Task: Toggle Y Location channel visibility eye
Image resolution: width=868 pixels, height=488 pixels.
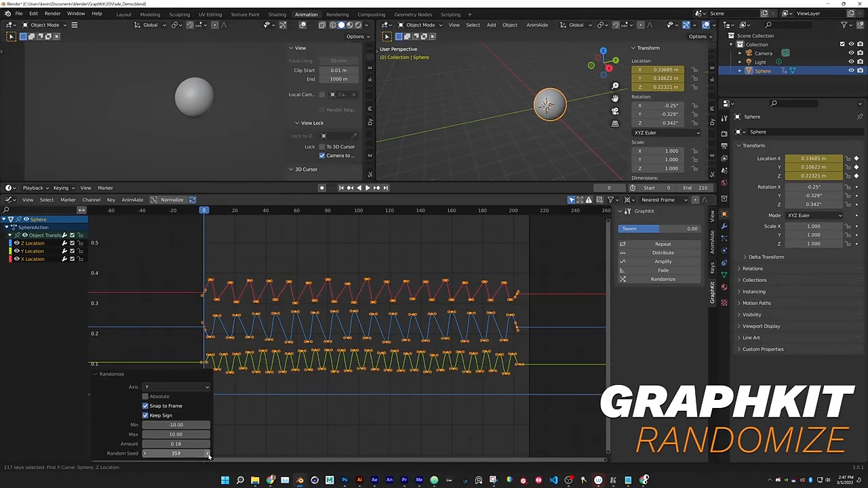Action: [x=17, y=251]
